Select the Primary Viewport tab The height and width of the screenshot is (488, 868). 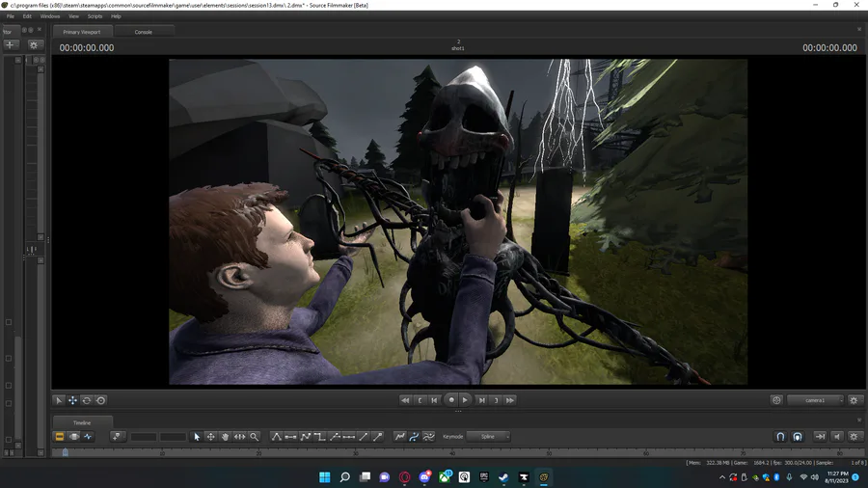(x=82, y=32)
